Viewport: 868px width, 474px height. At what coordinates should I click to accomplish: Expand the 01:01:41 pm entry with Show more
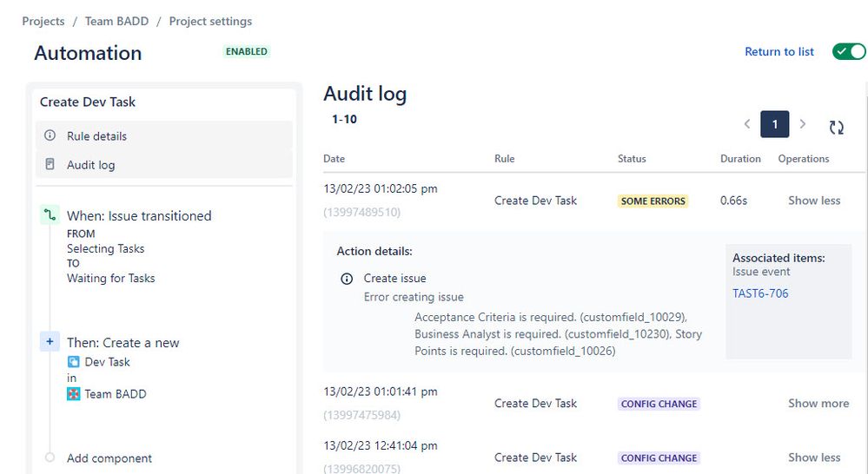tap(818, 403)
